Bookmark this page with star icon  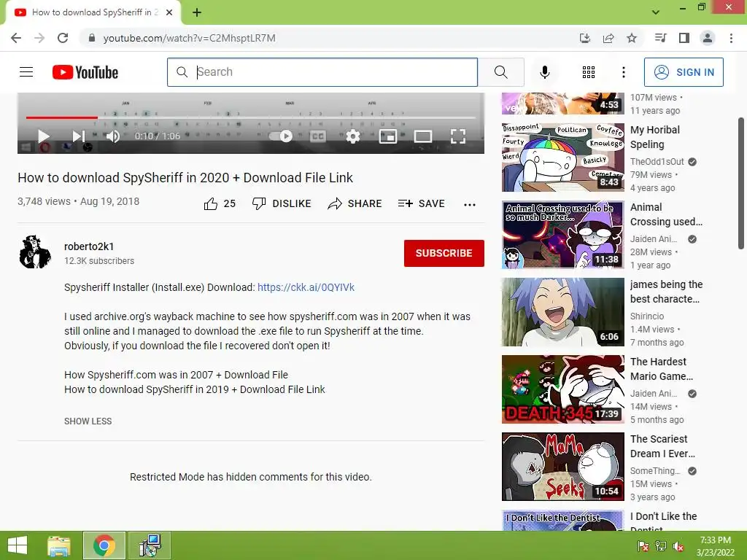[x=632, y=38]
